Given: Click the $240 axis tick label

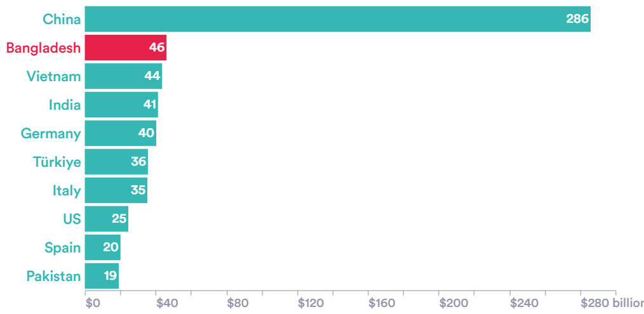Looking at the screenshot, I should click(x=524, y=303).
